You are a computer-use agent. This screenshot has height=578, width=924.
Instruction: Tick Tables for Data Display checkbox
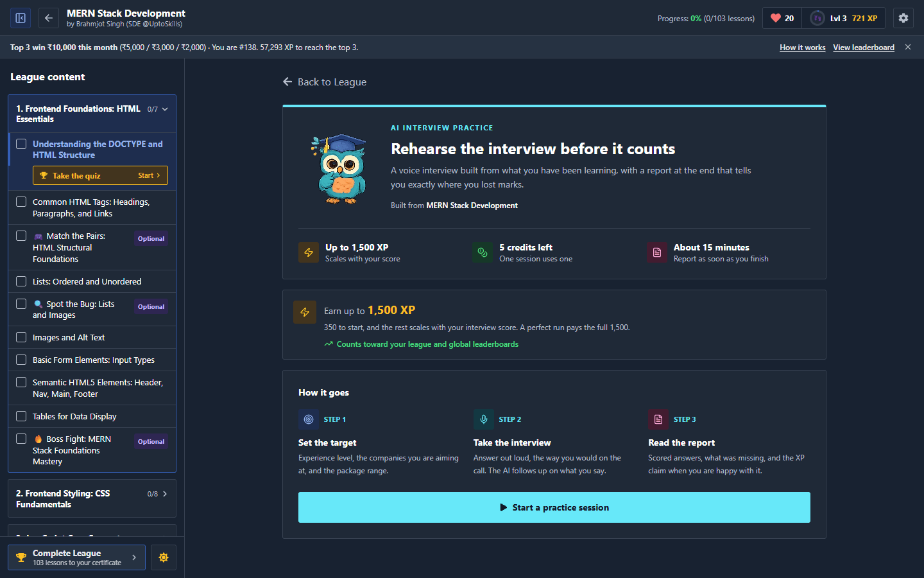point(21,416)
